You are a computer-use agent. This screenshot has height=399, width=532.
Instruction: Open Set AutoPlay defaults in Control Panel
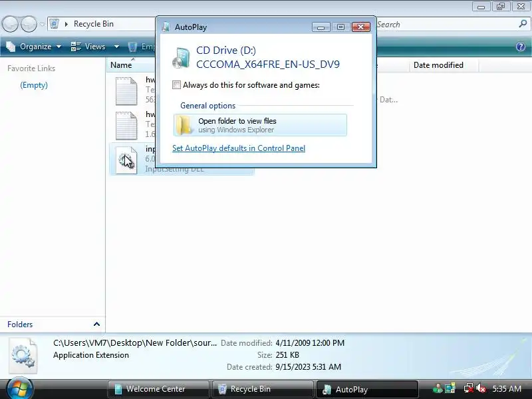pyautogui.click(x=239, y=148)
